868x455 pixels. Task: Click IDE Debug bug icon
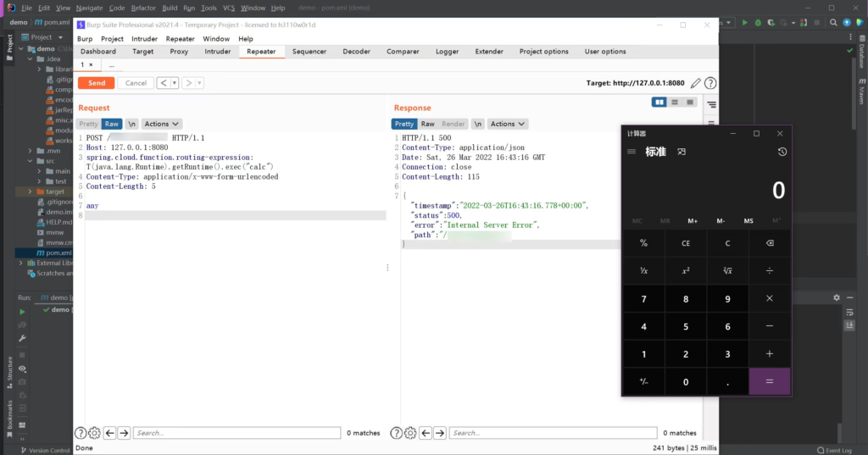coord(758,23)
